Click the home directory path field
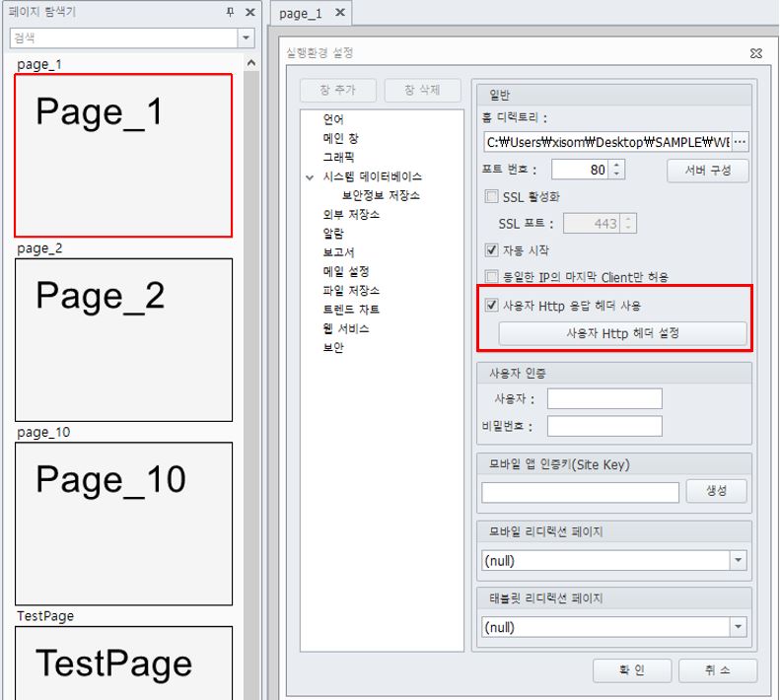This screenshot has width=780, height=700. click(607, 142)
